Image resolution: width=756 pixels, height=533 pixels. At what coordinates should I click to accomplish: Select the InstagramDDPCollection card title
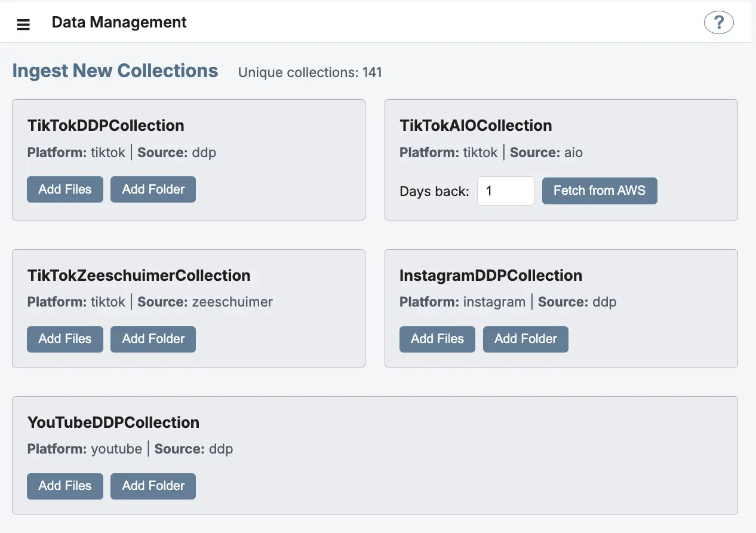tap(491, 275)
